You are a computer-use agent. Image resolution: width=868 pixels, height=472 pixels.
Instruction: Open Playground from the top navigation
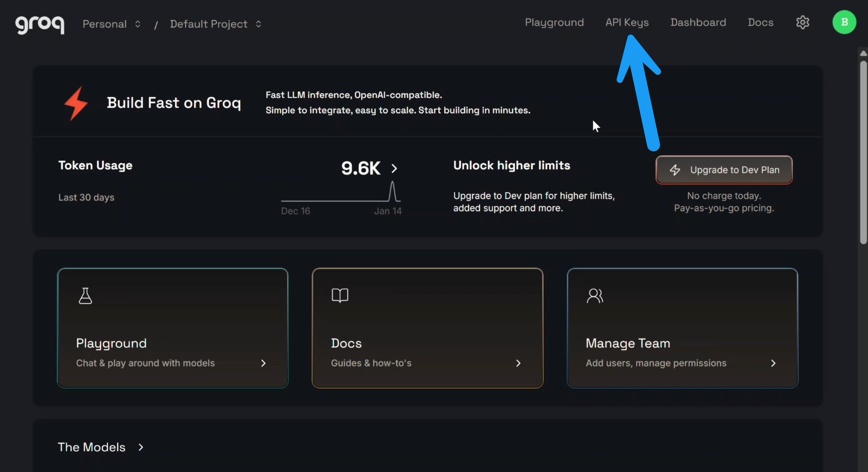(554, 22)
